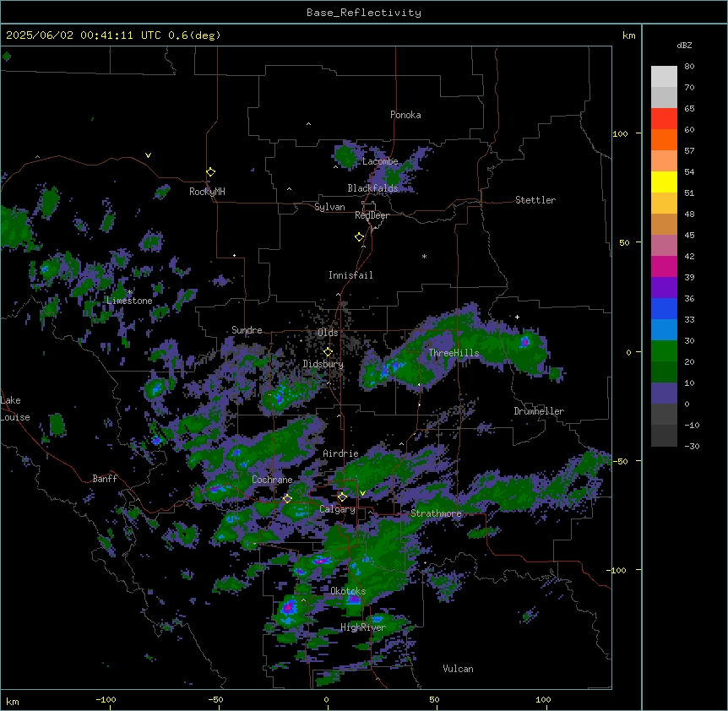Click the yellow diamond marker above Calgary label

[342, 497]
